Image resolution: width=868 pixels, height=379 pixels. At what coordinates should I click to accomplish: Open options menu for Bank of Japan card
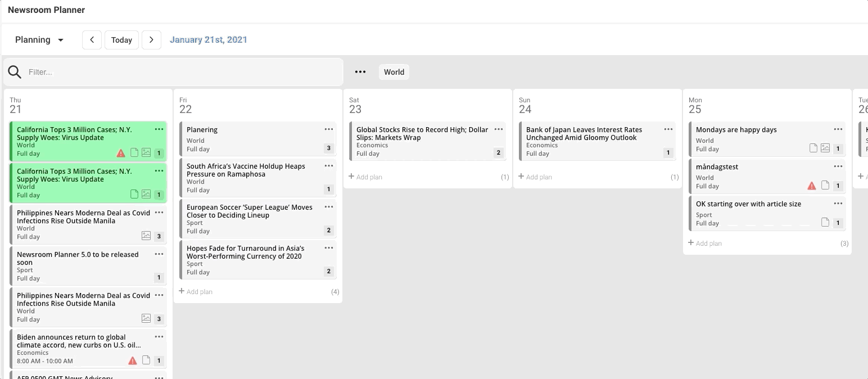pyautogui.click(x=668, y=129)
